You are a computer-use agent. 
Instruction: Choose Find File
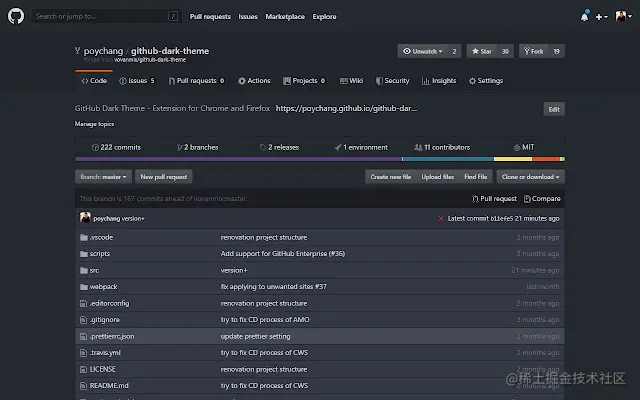[x=476, y=177]
